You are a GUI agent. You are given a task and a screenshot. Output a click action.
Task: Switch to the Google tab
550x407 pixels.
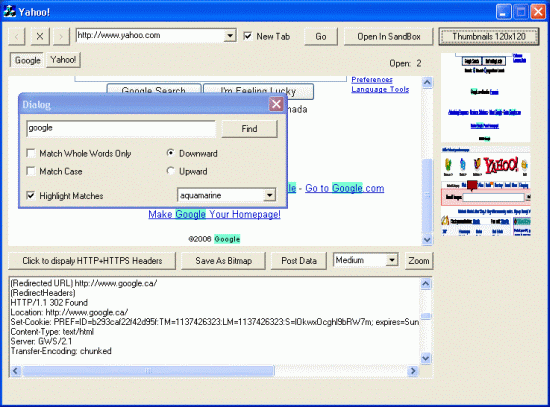(x=27, y=60)
